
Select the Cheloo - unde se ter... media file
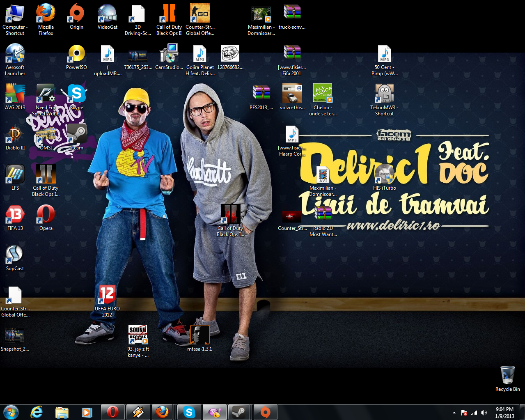coord(323,100)
